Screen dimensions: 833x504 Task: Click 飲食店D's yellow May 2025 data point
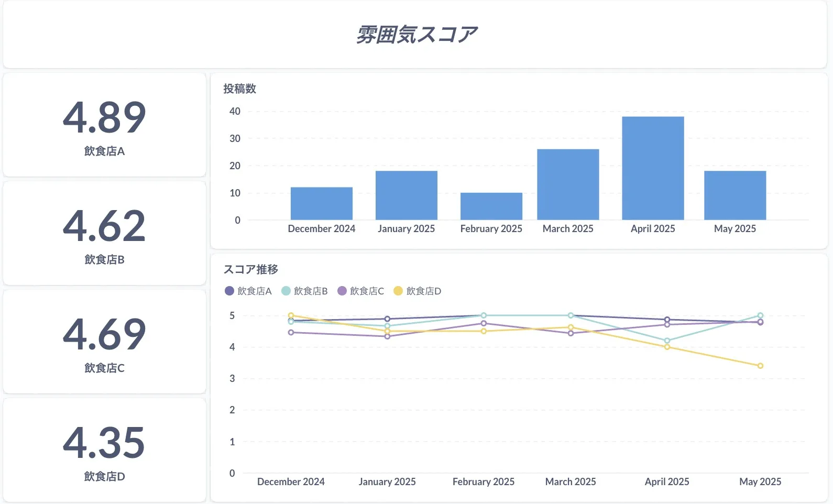(x=760, y=366)
